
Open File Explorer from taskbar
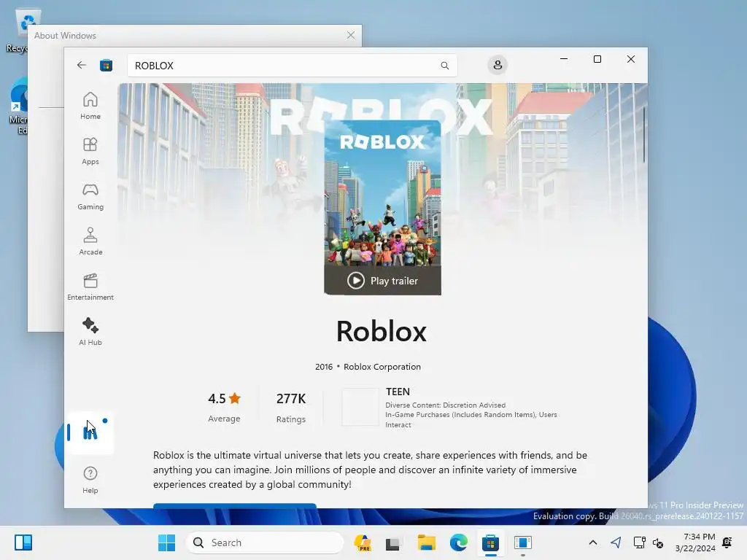click(426, 542)
